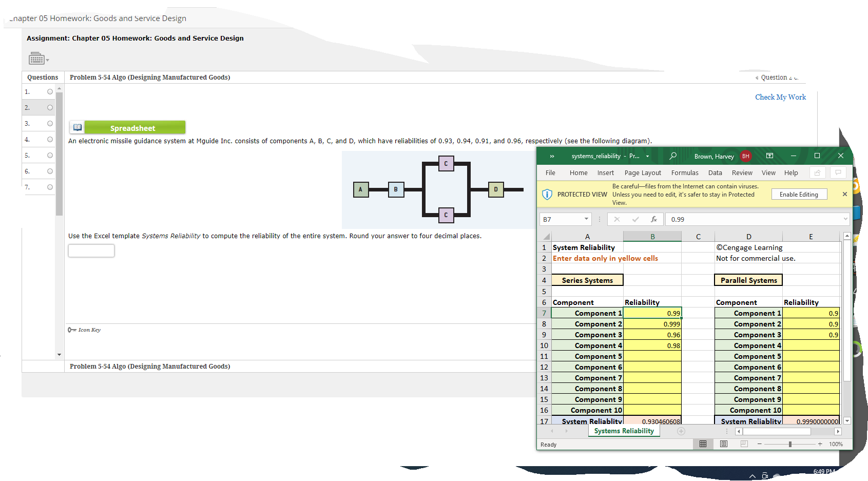Open the Formulas ribbon tab
Viewport: 868px width, 481px height.
[x=685, y=173]
